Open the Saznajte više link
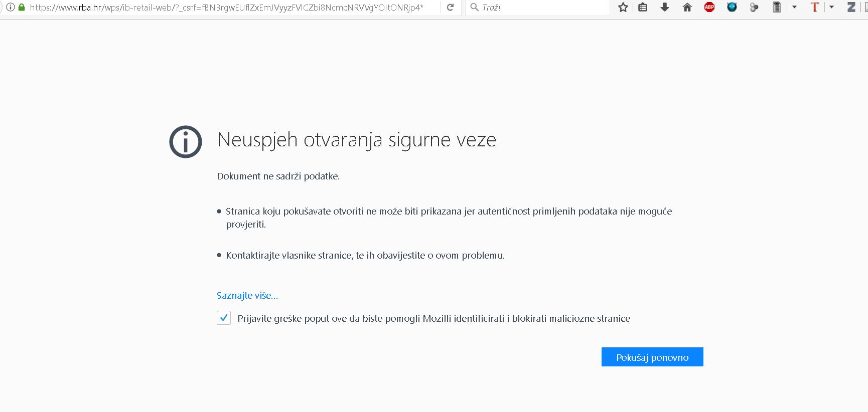Image resolution: width=868 pixels, height=412 pixels. tap(247, 296)
